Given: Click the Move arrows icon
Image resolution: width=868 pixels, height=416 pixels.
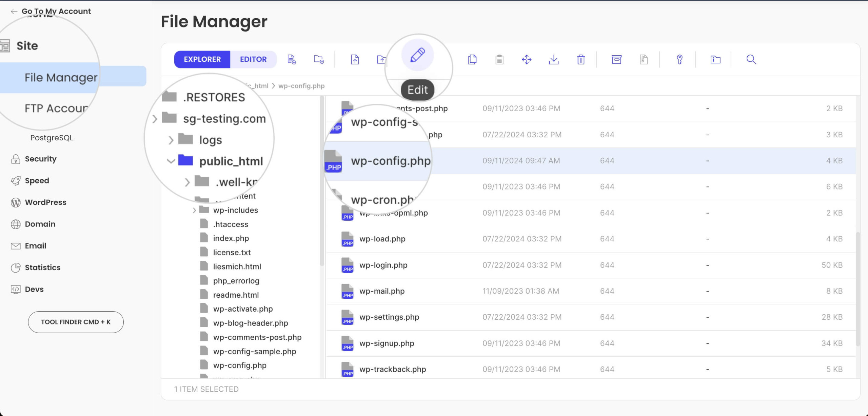Looking at the screenshot, I should pyautogui.click(x=527, y=59).
